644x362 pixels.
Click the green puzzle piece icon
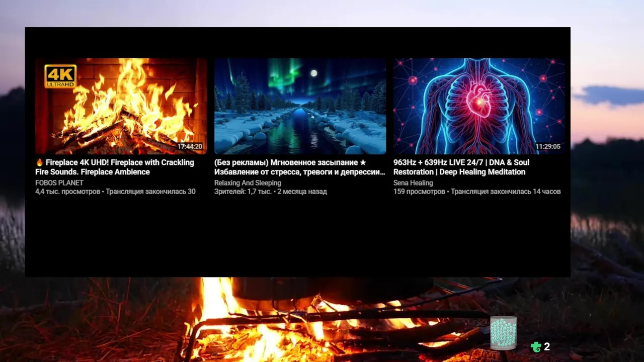(536, 346)
